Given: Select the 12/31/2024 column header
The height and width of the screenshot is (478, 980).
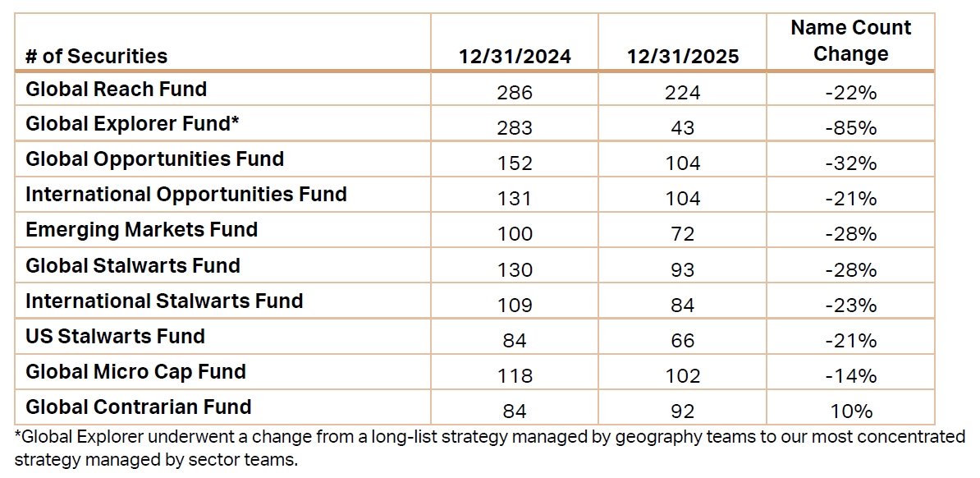Looking at the screenshot, I should click(x=515, y=57).
